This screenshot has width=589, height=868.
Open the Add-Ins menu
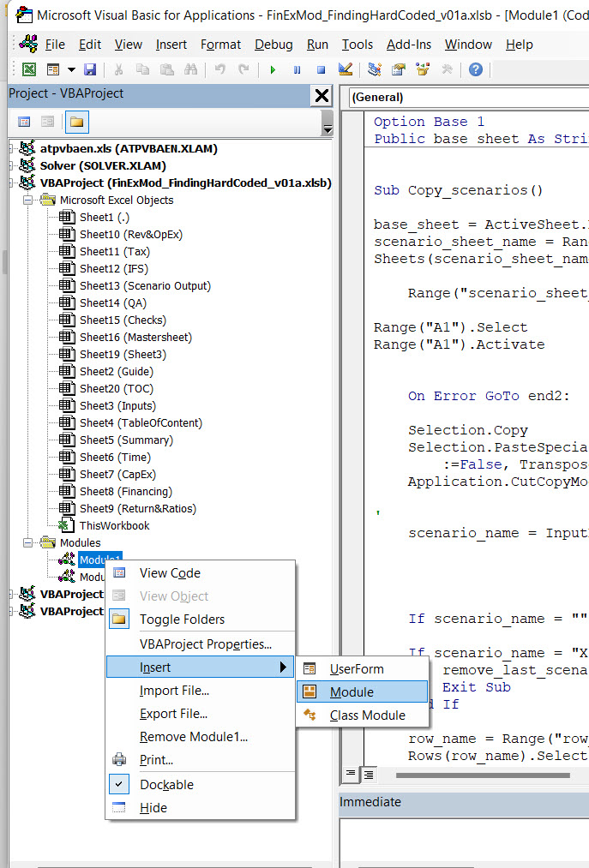(x=409, y=45)
